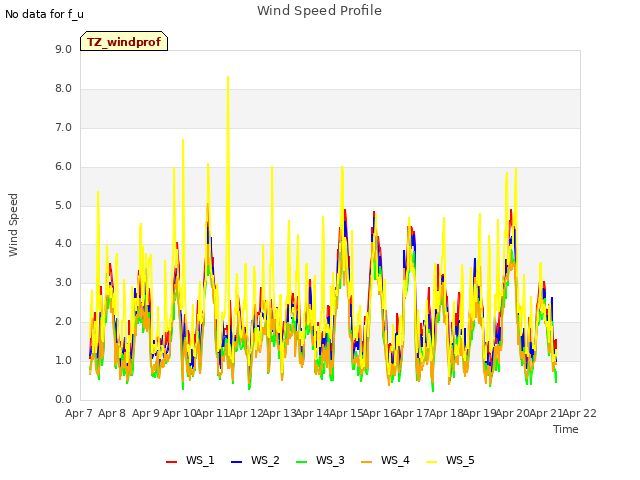Click the 9.0 y-axis tick label
The height and width of the screenshot is (480, 640).
click(63, 50)
